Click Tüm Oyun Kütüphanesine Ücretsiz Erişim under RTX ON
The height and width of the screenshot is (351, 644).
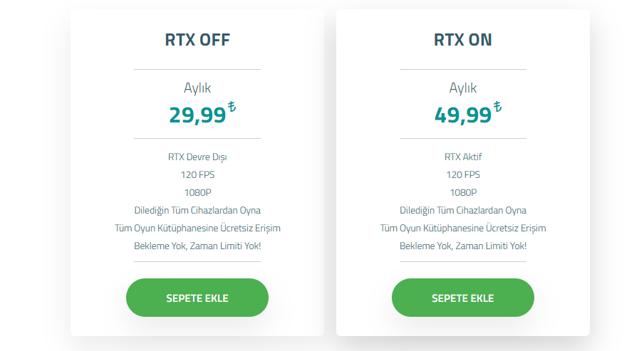[x=463, y=228]
